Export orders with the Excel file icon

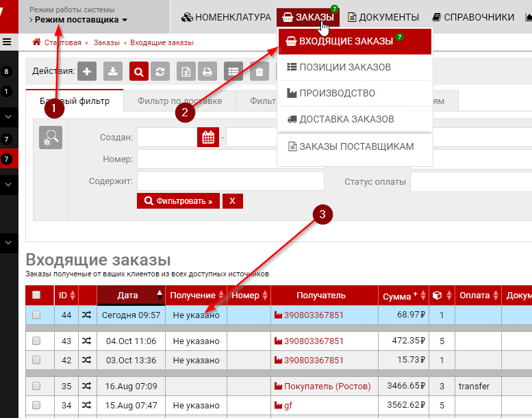186,71
